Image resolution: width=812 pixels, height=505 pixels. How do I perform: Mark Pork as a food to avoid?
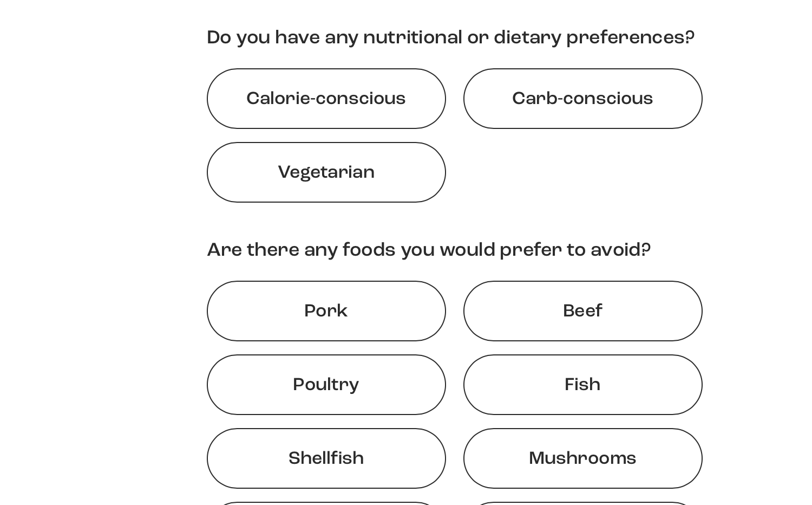(326, 311)
